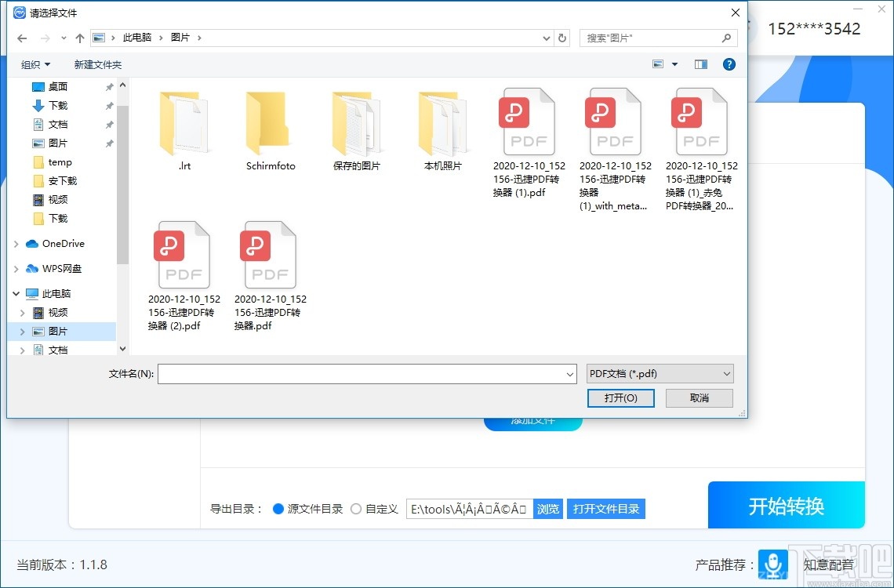Toggle the preview pane icon

tap(700, 64)
